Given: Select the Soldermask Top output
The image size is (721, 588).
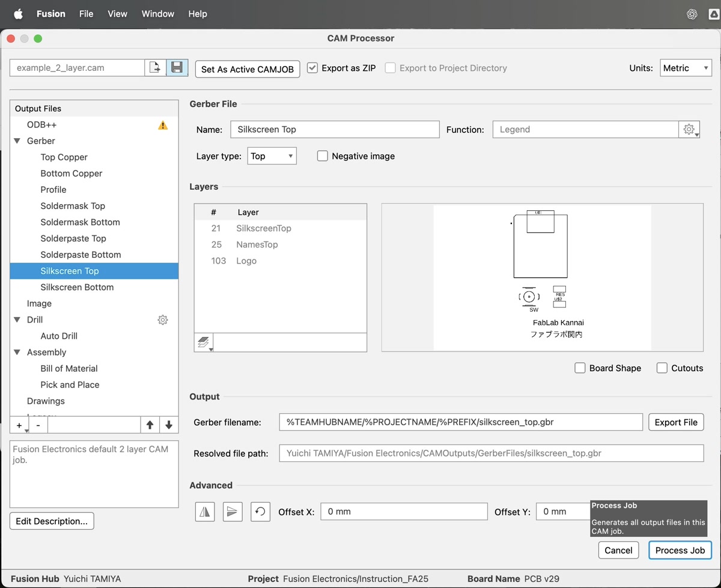Looking at the screenshot, I should point(73,206).
